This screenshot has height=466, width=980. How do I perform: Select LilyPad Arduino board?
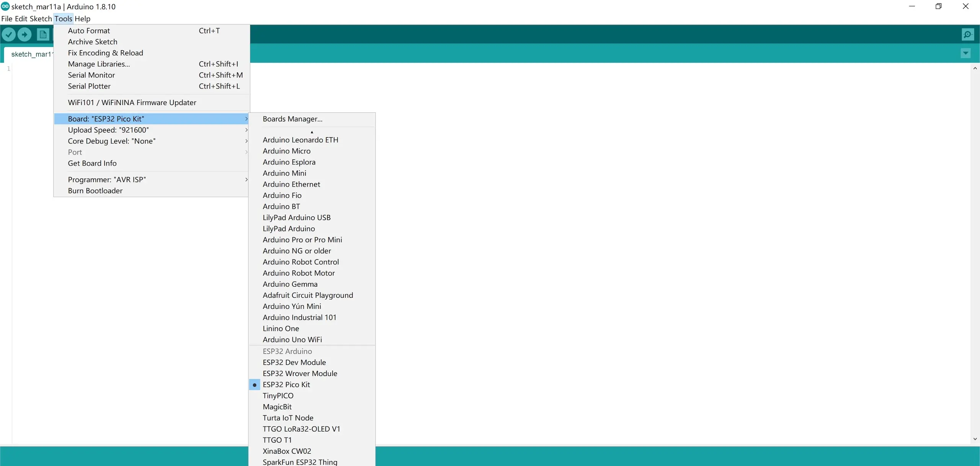coord(312,229)
